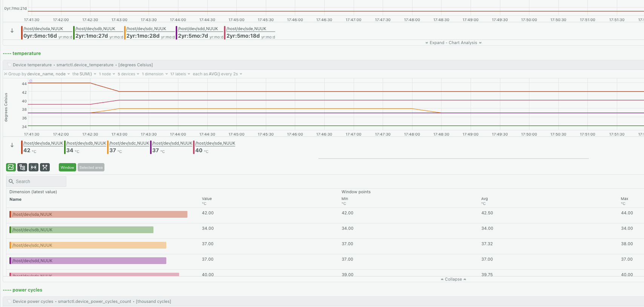This screenshot has height=307, width=644.
Task: Toggle the Window points mode
Action: (x=67, y=167)
